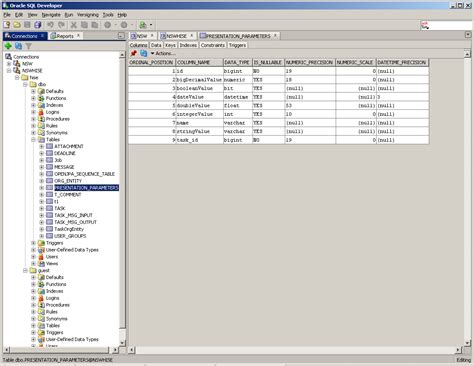Switch to the Constraints sub-tab
This screenshot has height=366, width=474.
(213, 45)
